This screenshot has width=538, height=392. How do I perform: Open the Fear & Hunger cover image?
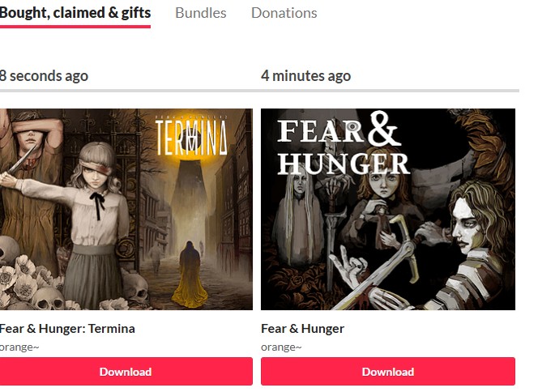(x=388, y=209)
